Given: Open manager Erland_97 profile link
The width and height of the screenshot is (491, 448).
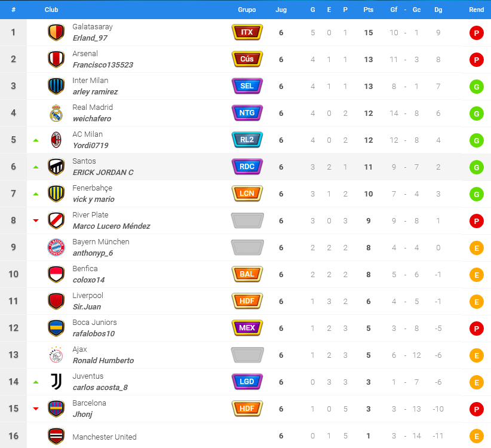Looking at the screenshot, I should click(90, 38).
